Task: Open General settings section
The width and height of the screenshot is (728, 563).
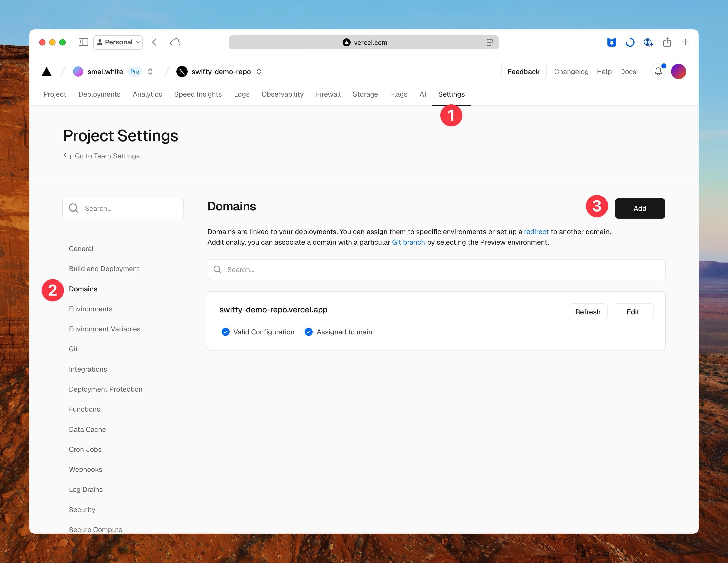Action: click(x=81, y=249)
